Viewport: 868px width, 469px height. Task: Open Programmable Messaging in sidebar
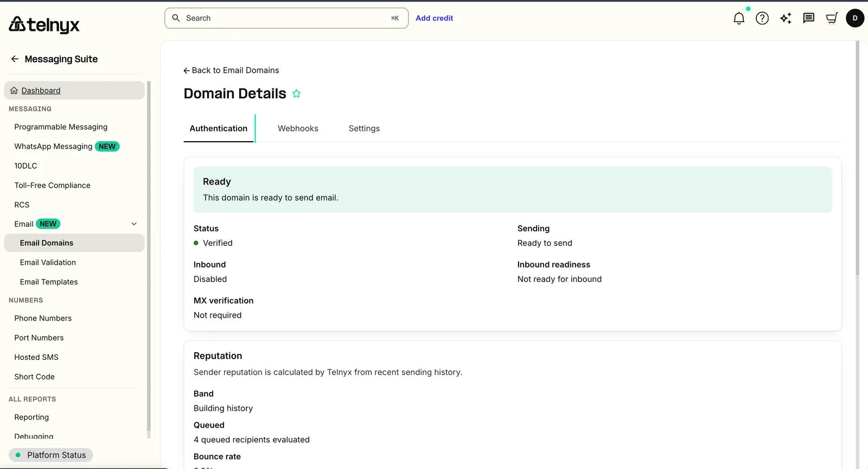[x=61, y=127]
